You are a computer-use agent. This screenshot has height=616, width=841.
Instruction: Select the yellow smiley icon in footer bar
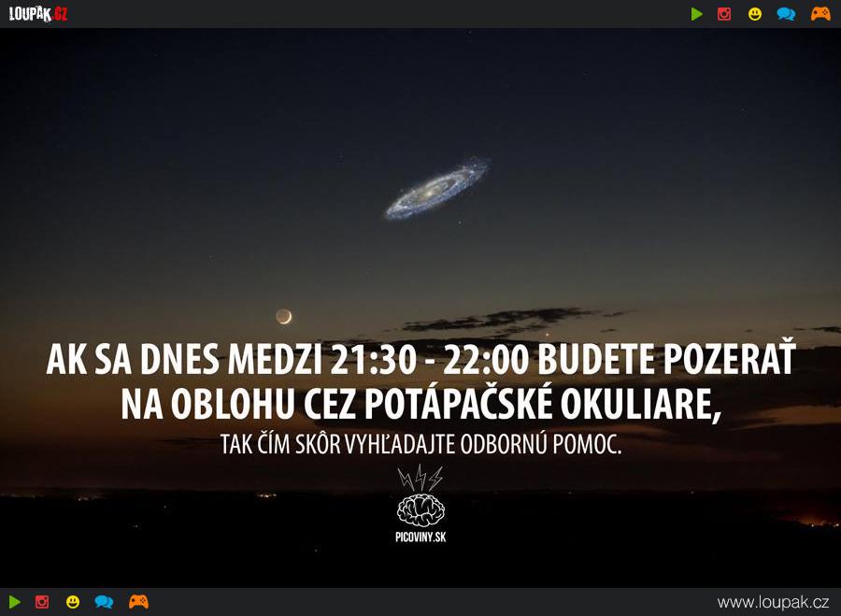[x=73, y=602]
